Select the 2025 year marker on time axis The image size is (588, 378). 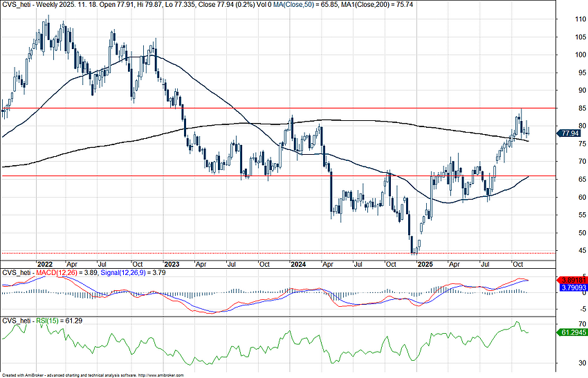point(425,264)
